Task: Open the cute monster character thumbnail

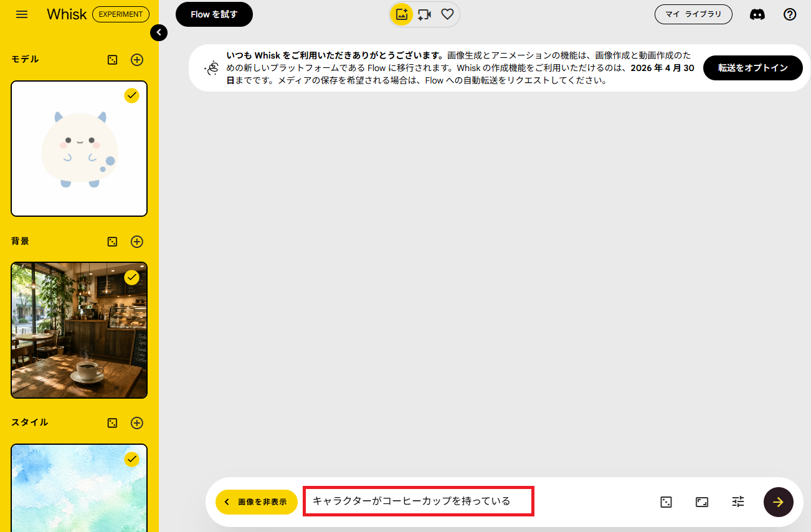Action: [x=79, y=148]
